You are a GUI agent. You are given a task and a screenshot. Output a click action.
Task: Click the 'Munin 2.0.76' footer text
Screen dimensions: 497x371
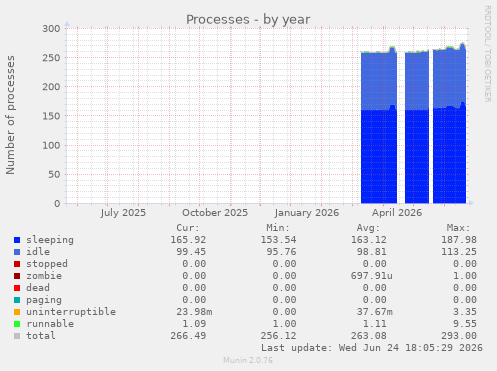coord(248,360)
